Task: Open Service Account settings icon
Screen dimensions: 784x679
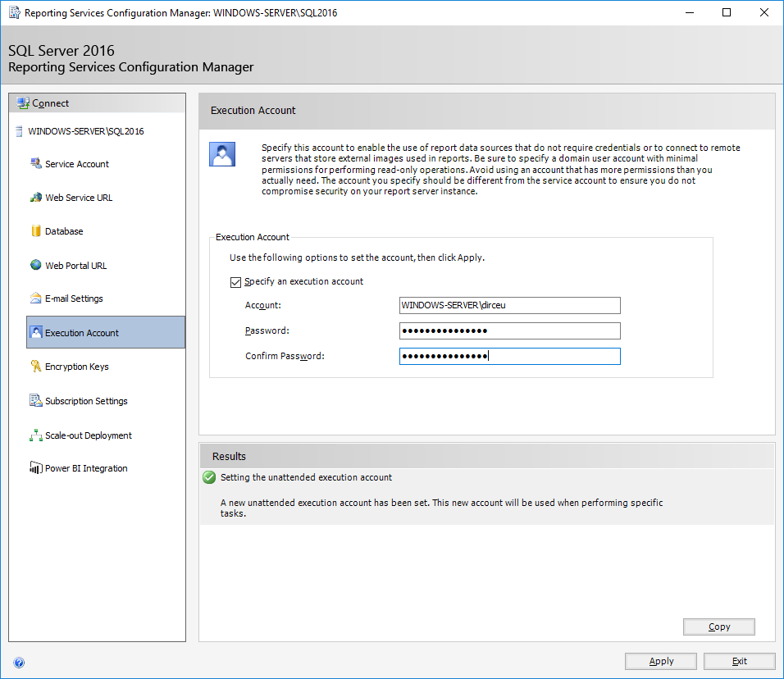Action: pos(35,163)
